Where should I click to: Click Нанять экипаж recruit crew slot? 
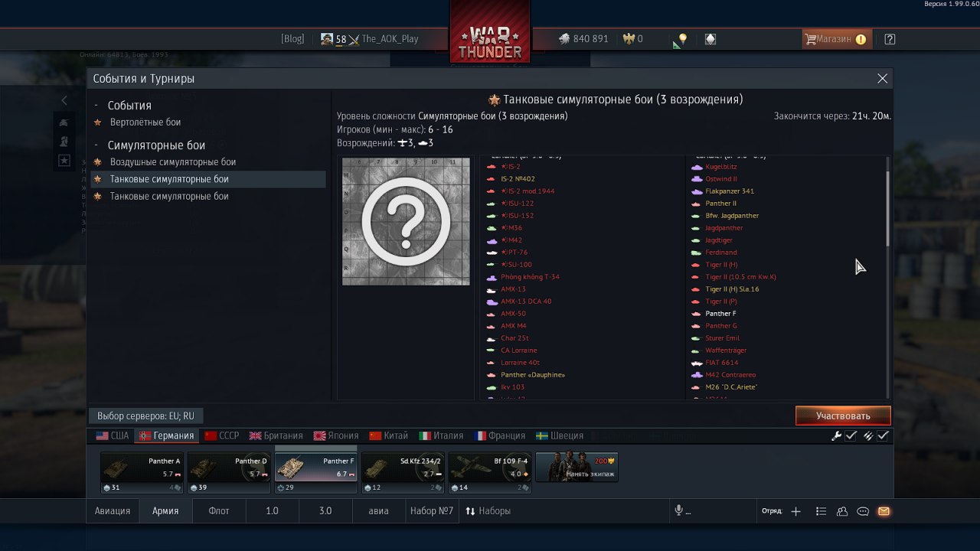pos(577,468)
